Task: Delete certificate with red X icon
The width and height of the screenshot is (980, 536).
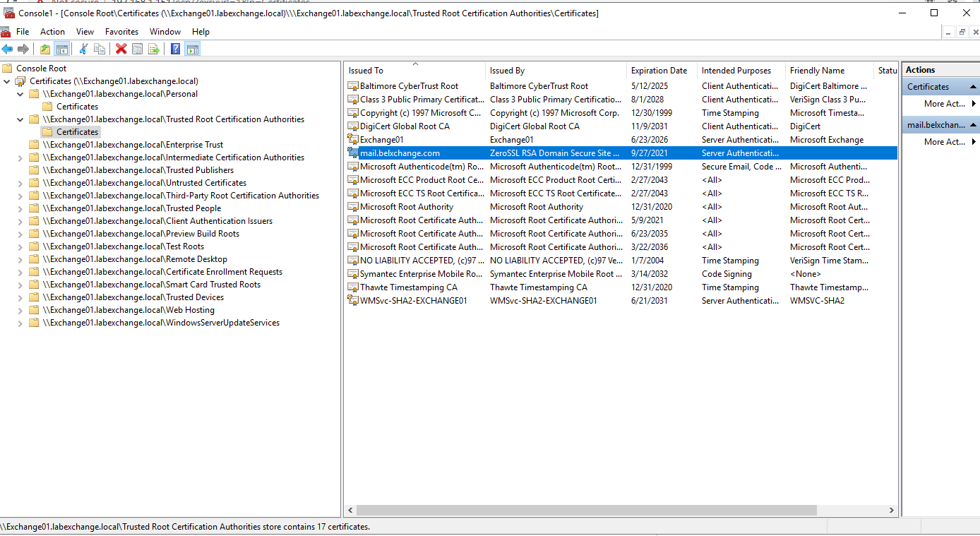Action: [x=121, y=49]
